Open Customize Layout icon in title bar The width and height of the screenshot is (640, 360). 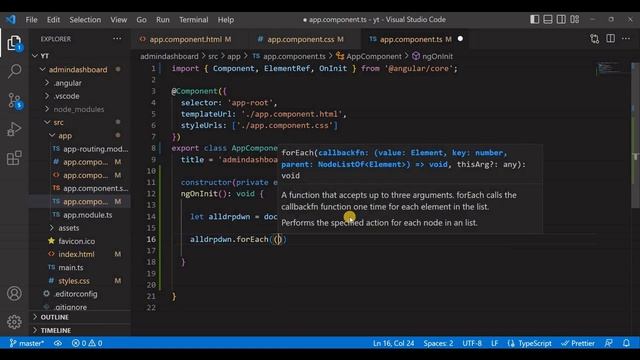(575, 19)
